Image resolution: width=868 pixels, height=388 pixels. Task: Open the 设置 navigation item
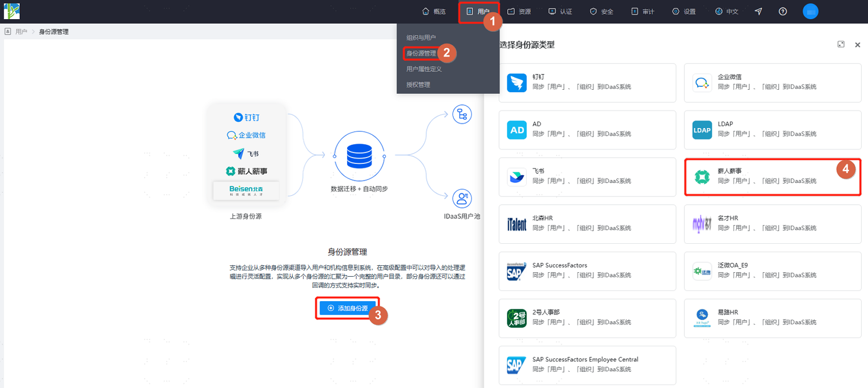coord(684,12)
